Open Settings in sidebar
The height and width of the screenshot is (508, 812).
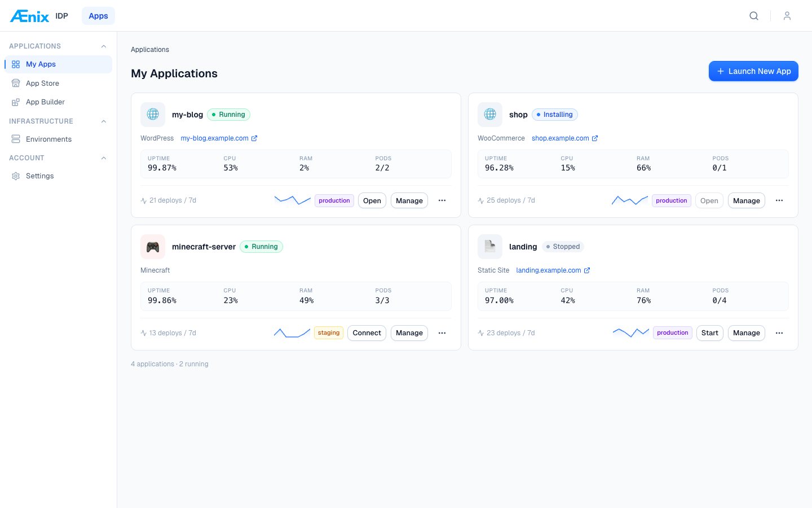[x=59, y=176]
